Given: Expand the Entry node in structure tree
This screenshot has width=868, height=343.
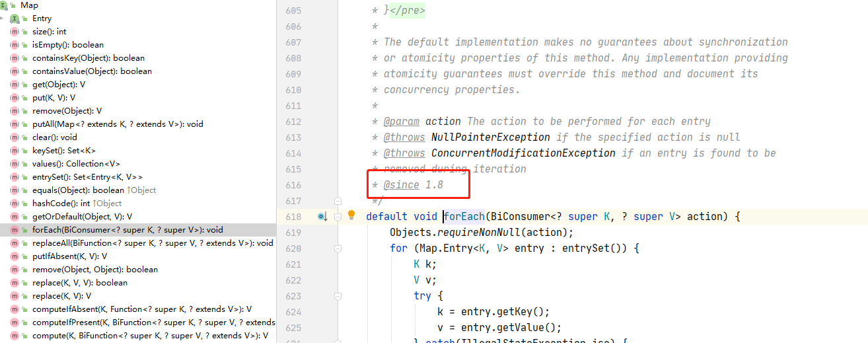Looking at the screenshot, I should click(3, 19).
